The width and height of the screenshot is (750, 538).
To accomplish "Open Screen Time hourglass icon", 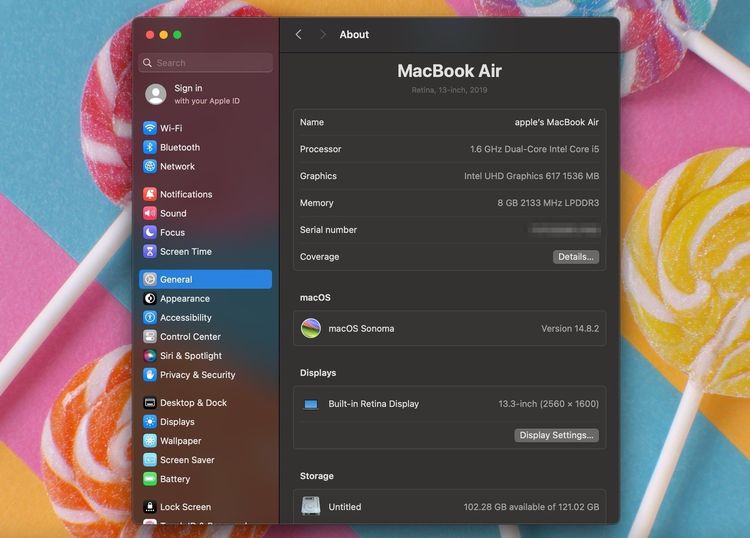I will coord(150,252).
